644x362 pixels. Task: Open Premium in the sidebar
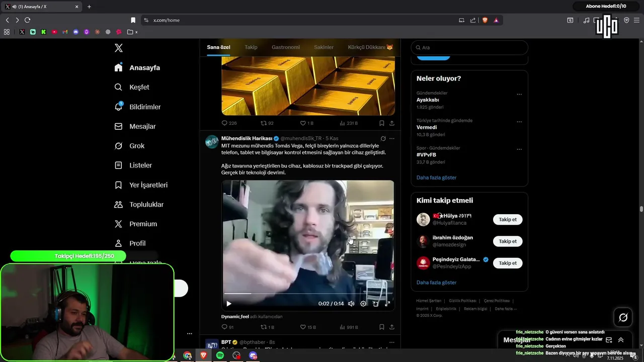(135, 224)
